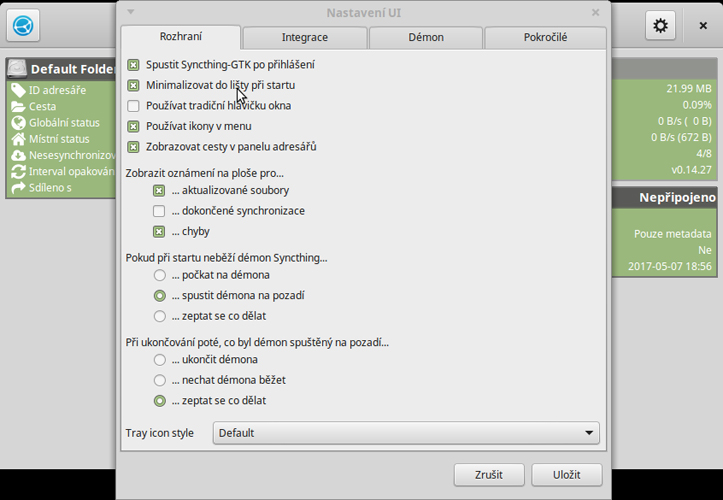Close the Nastavení UI dialog
This screenshot has height=500, width=723.
[x=596, y=12]
